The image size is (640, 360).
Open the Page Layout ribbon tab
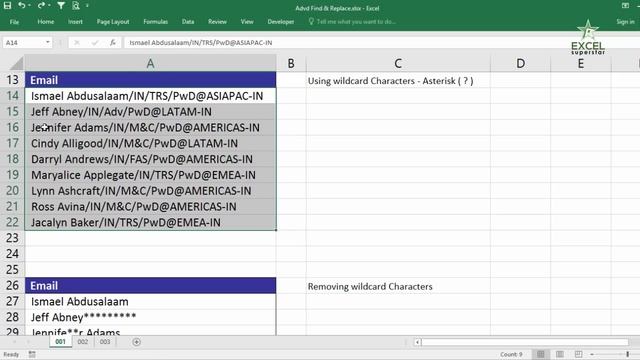(x=113, y=22)
